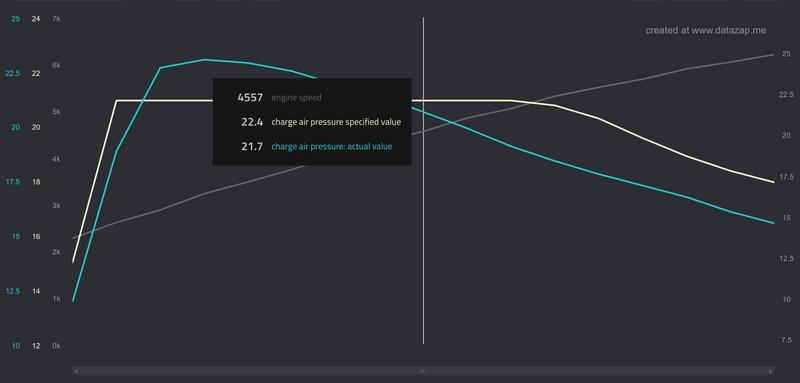Select 'charge air pressure: actual value' label

click(332, 146)
